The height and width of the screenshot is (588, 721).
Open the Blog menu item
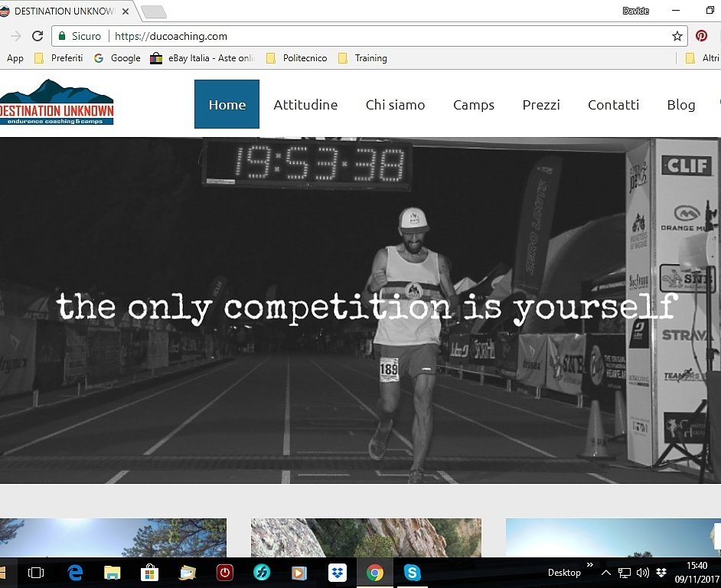click(681, 105)
